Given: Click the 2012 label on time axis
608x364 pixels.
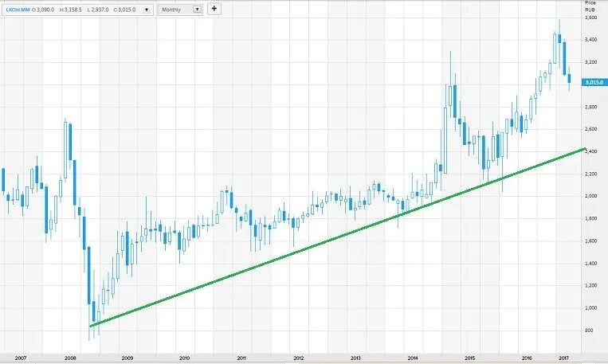Looking at the screenshot, I should 298,358.
